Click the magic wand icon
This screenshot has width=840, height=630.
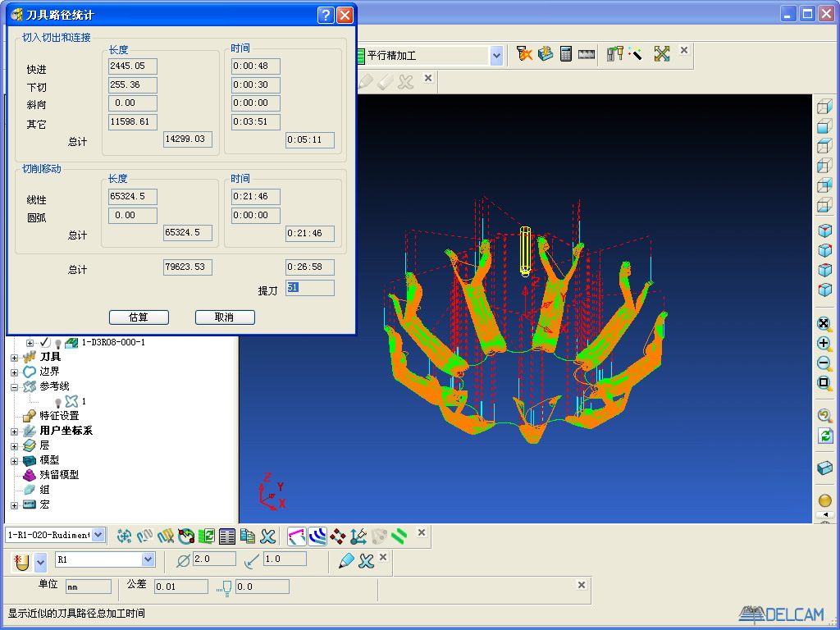pyautogui.click(x=636, y=53)
